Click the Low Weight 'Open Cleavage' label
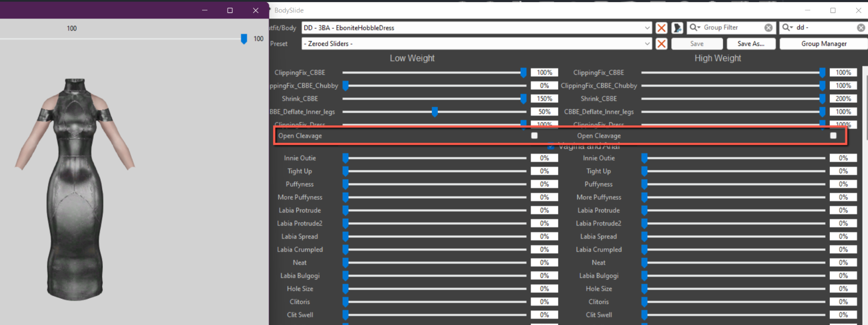Image resolution: width=868 pixels, height=325 pixels. pos(300,136)
